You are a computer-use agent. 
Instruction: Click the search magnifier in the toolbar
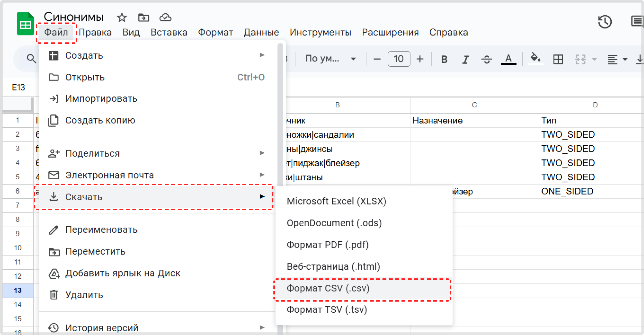click(31, 59)
